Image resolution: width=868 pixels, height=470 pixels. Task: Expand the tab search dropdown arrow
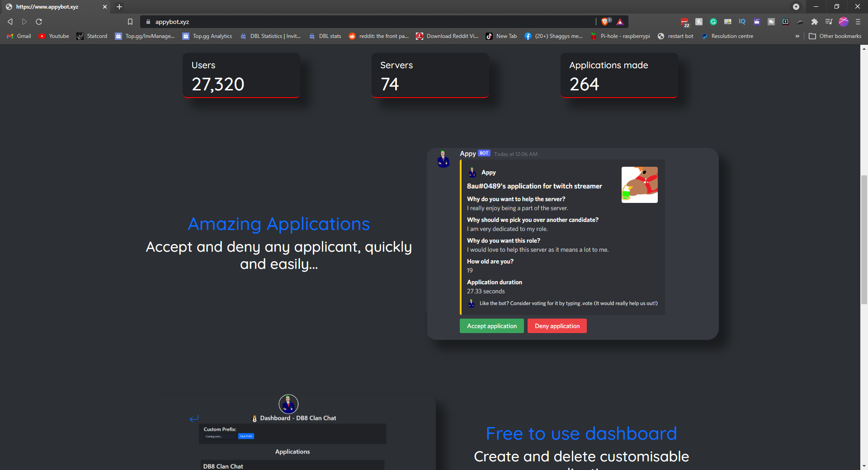click(x=796, y=7)
